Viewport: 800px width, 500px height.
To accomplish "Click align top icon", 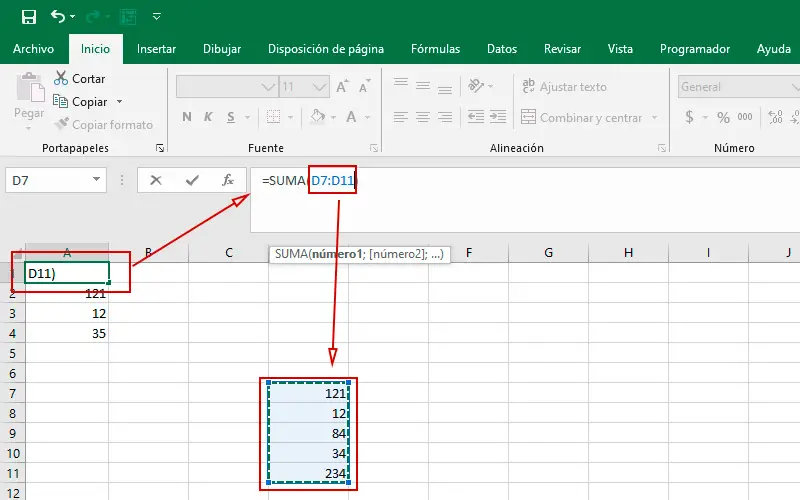I will coord(401,85).
